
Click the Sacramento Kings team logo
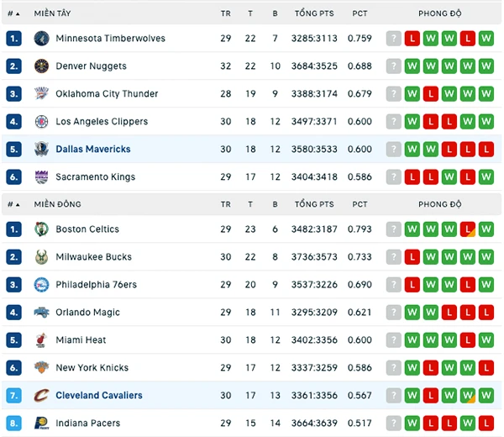click(x=41, y=176)
